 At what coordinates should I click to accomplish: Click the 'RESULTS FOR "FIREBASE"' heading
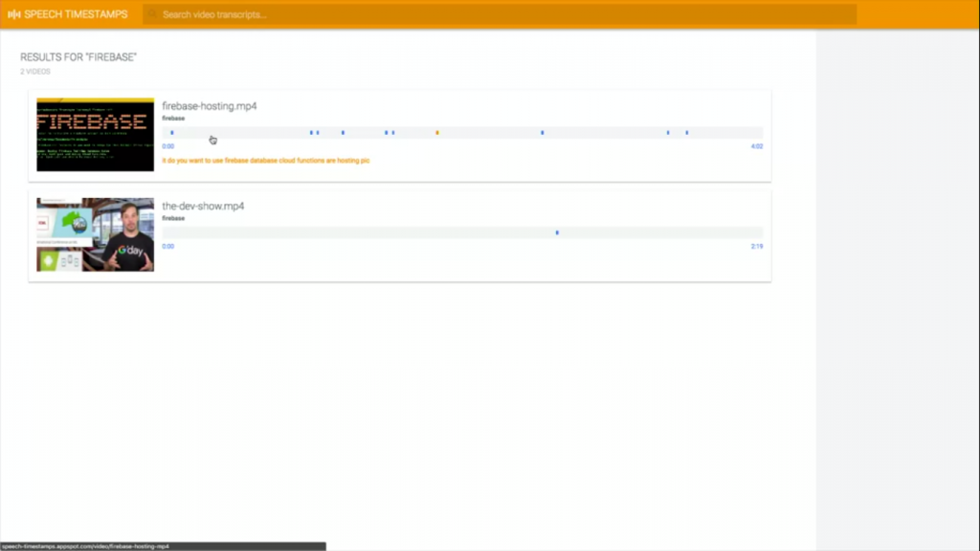coord(78,56)
